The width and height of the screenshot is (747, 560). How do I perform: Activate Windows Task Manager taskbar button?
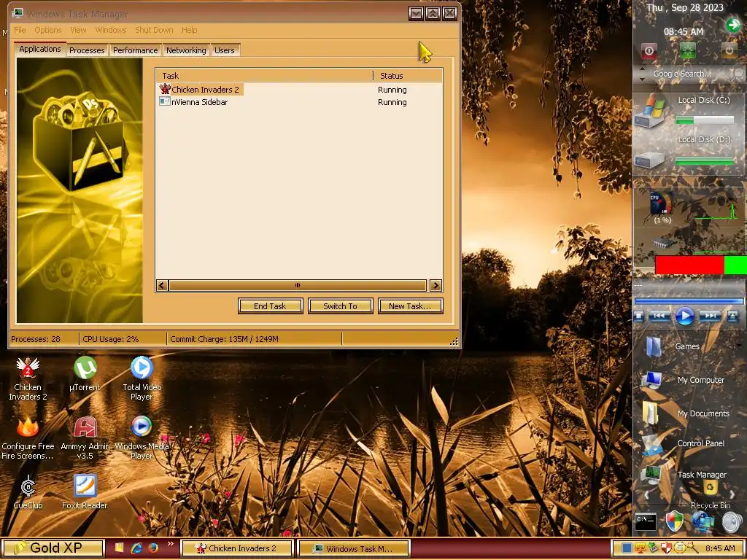pos(353,548)
